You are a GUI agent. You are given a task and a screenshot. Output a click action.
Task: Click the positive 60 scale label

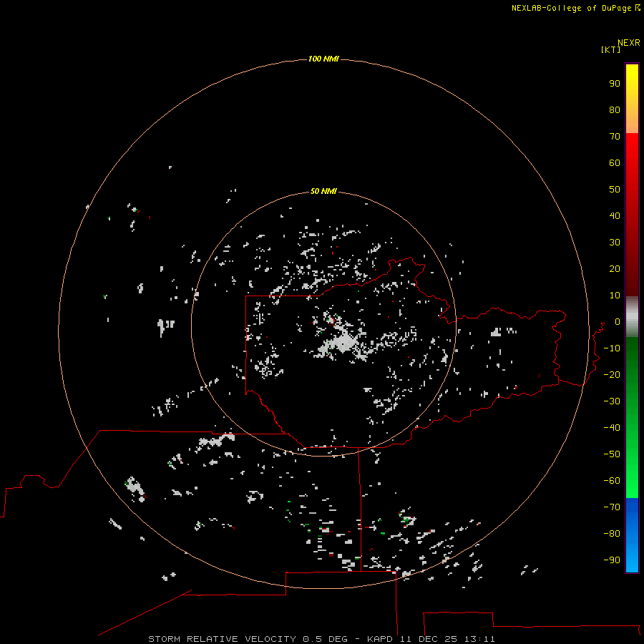click(x=615, y=162)
